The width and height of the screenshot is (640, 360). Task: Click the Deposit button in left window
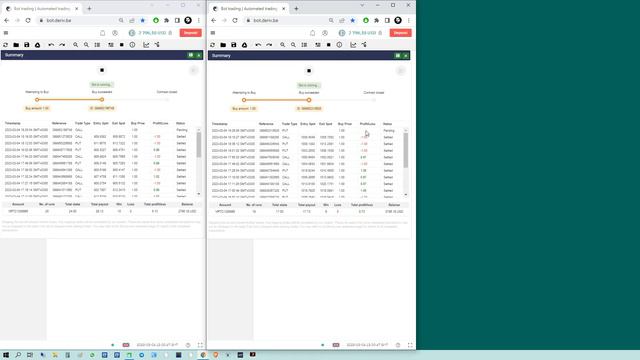[191, 33]
